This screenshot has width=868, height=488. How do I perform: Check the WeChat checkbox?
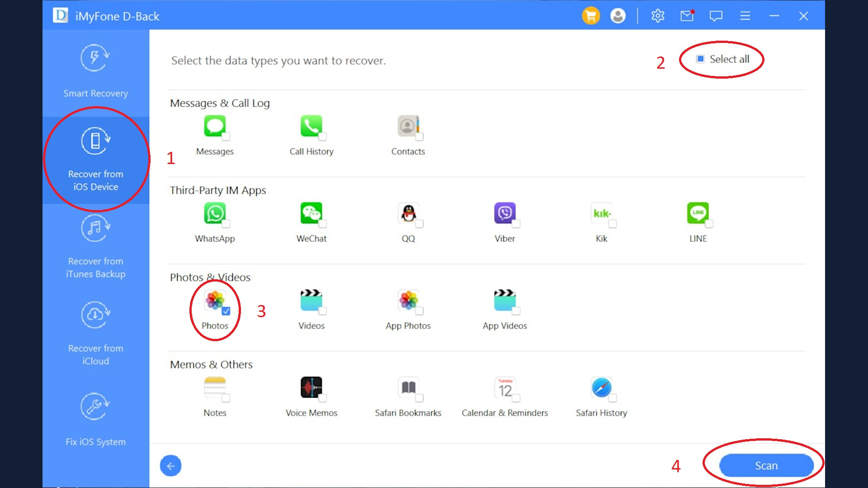click(323, 224)
